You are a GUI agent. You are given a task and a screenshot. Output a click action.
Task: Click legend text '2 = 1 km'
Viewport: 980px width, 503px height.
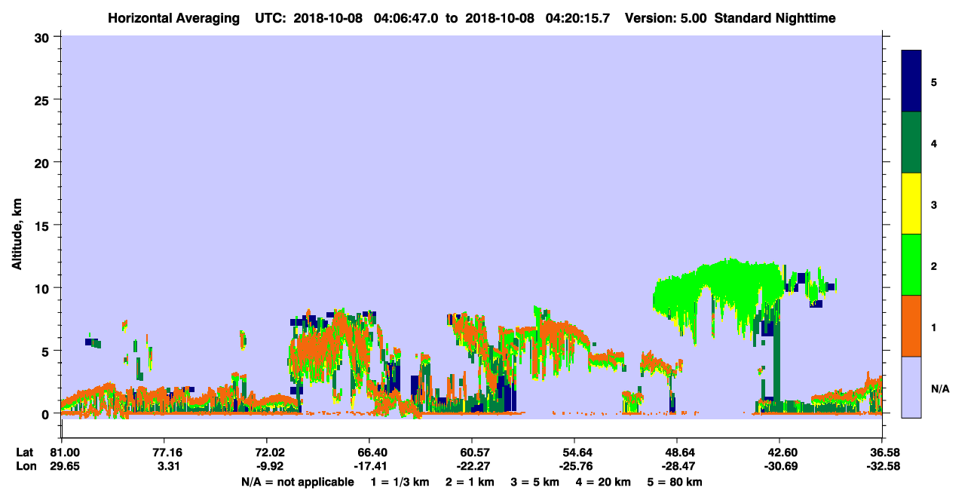pyautogui.click(x=469, y=482)
